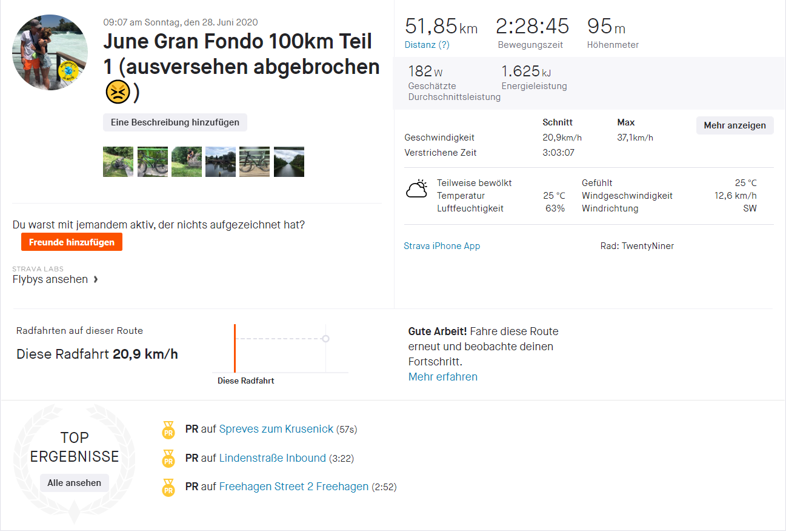Expand more stats with Mehr anzeigen
The width and height of the screenshot is (786, 532).
click(734, 125)
